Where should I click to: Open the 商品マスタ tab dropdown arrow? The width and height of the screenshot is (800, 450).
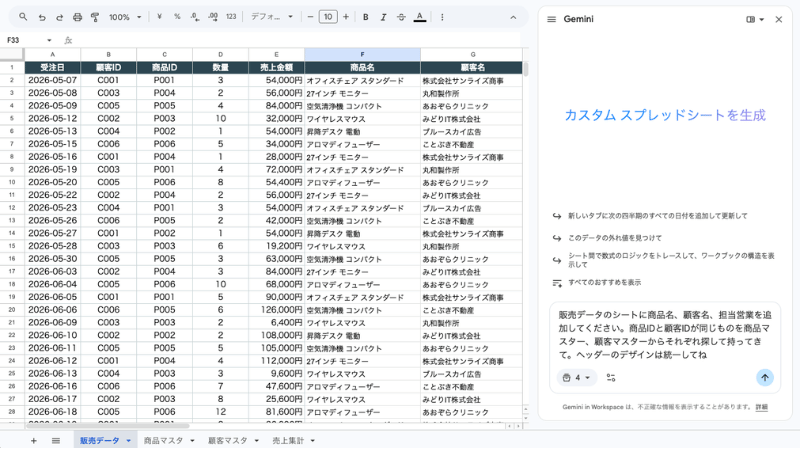(x=192, y=441)
